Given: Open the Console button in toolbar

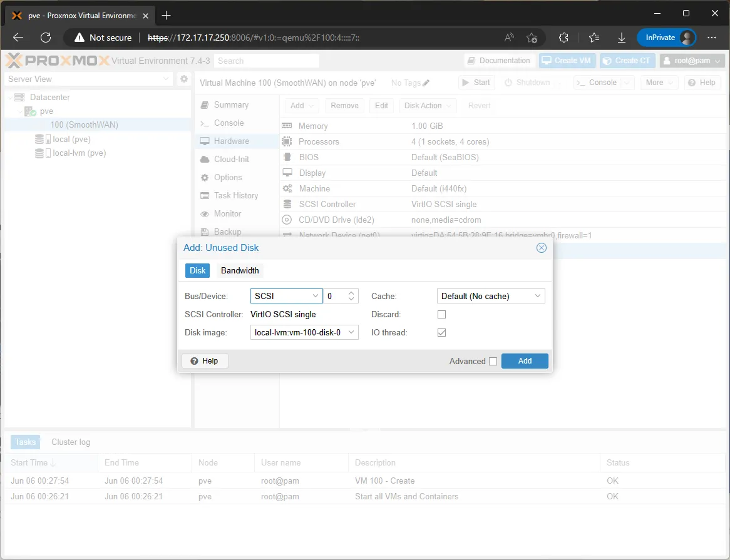Looking at the screenshot, I should tap(597, 83).
